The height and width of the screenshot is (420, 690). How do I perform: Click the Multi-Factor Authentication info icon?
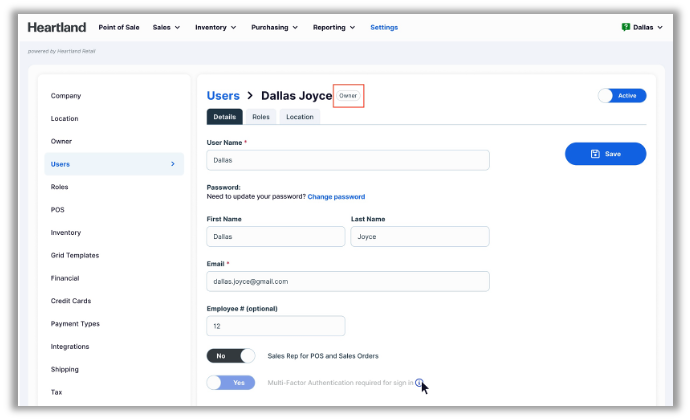tap(419, 382)
